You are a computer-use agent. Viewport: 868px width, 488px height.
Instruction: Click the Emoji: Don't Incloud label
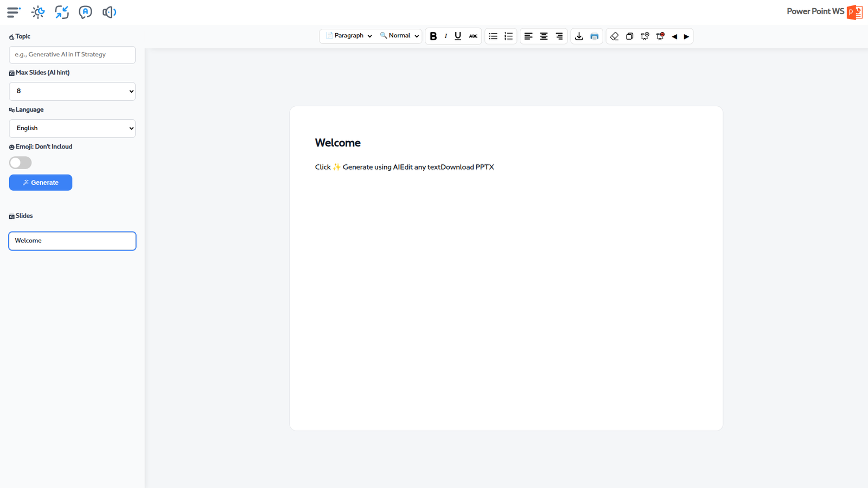click(x=44, y=147)
